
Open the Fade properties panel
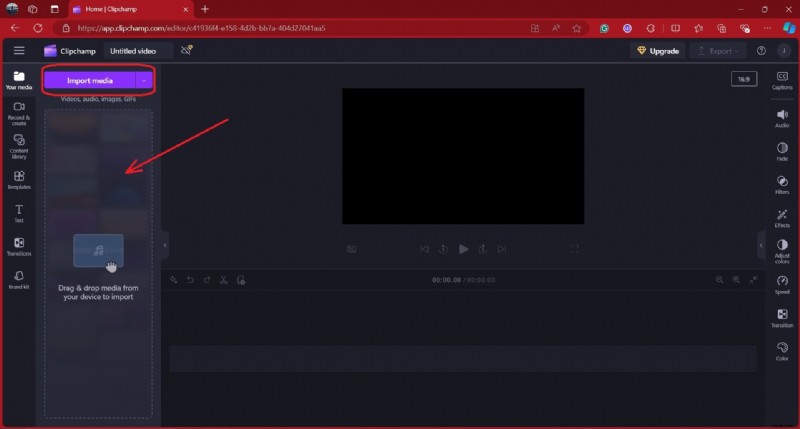click(x=782, y=152)
